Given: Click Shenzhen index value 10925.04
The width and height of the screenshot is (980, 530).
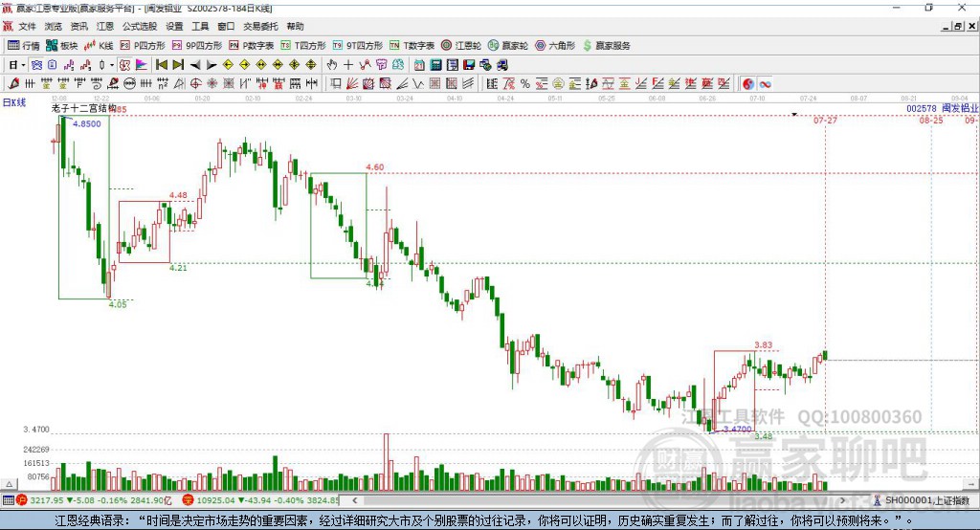Looking at the screenshot, I should [x=217, y=500].
